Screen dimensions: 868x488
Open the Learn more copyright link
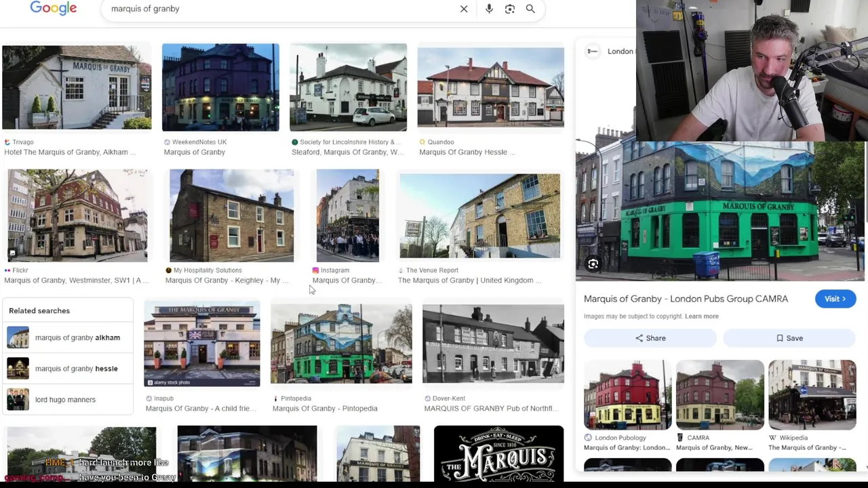point(701,317)
